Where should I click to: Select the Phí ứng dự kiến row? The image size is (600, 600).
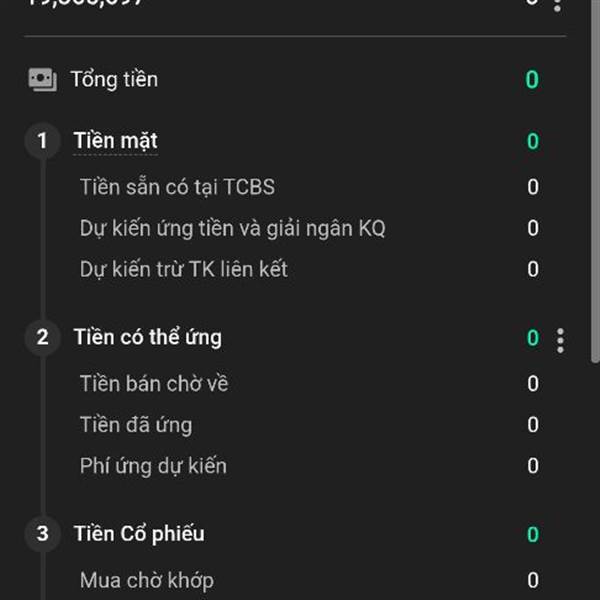click(153, 466)
